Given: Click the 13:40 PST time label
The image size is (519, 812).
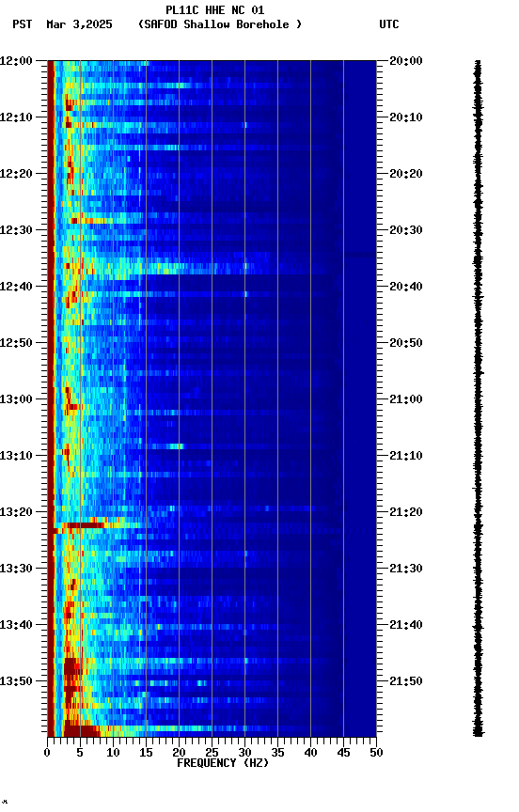Looking at the screenshot, I should click(16, 626).
